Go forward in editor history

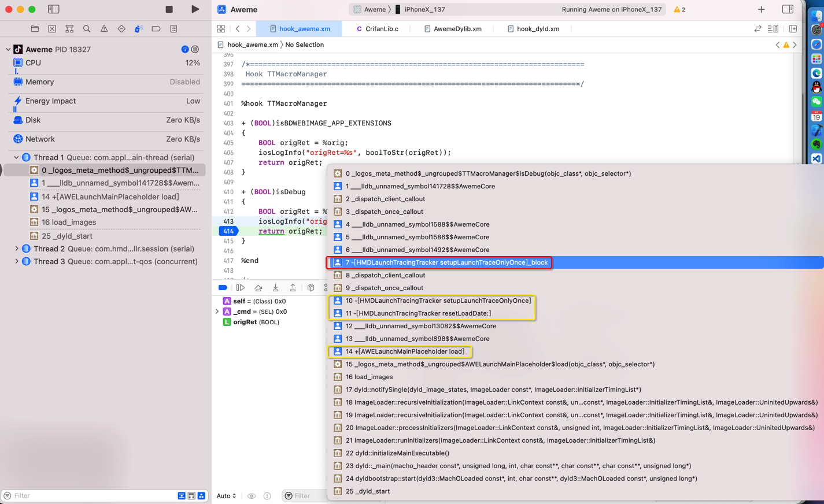249,29
